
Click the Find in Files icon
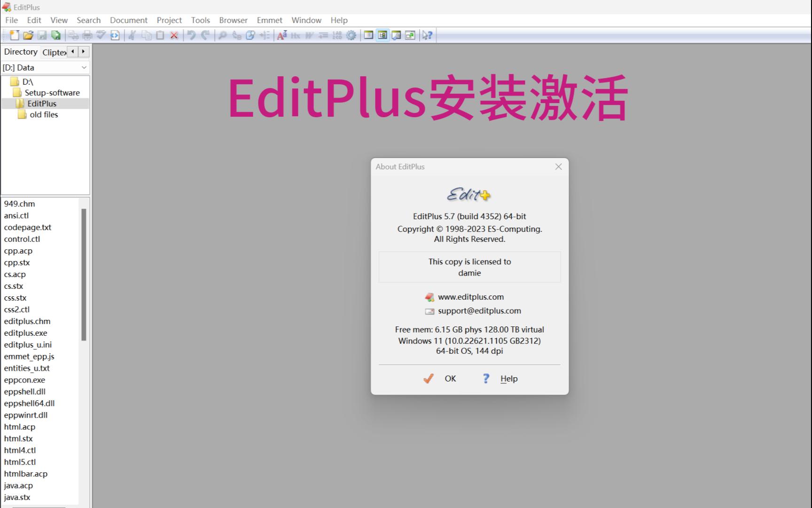(250, 35)
